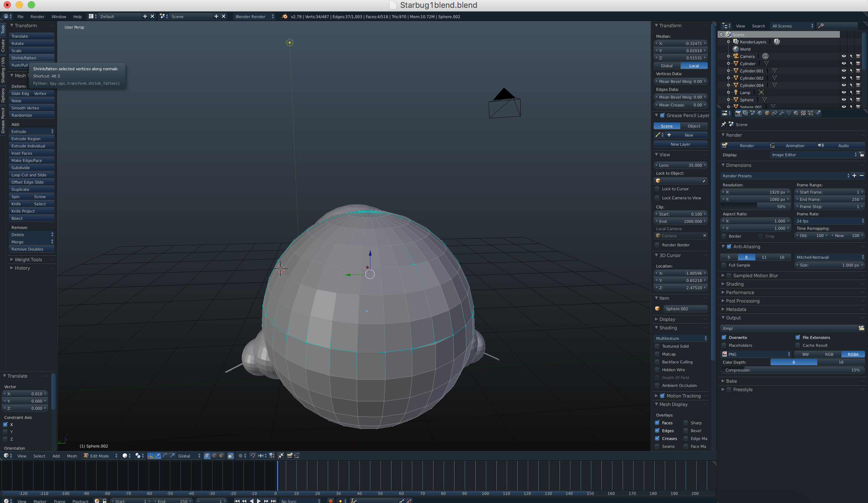Click the Animation render button
The image size is (868, 503).
pyautogui.click(x=792, y=146)
